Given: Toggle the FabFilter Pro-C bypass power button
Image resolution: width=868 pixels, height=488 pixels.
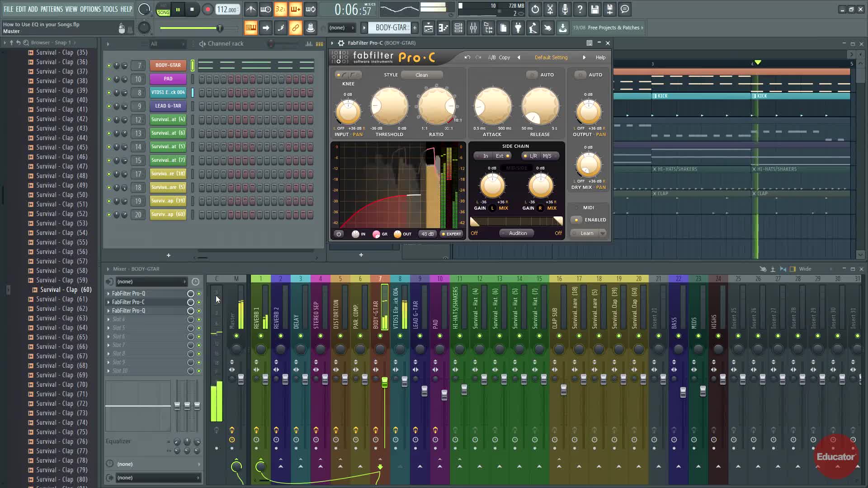Looking at the screenshot, I should coord(339,234).
